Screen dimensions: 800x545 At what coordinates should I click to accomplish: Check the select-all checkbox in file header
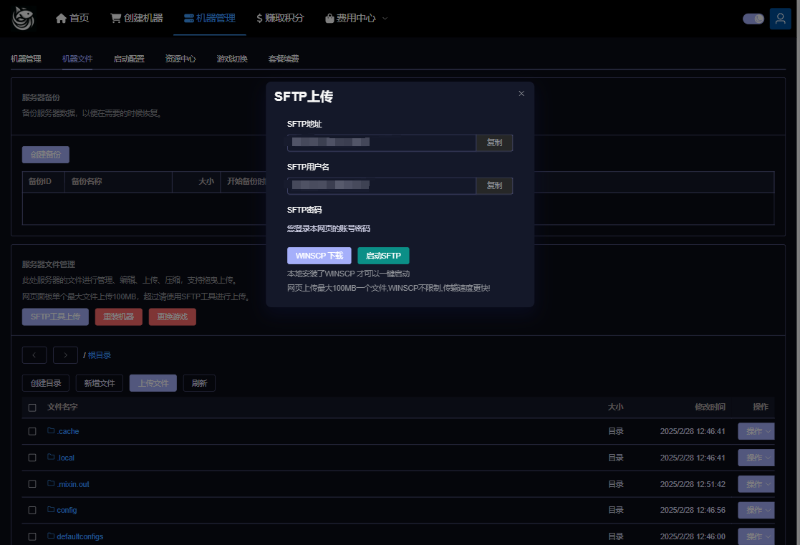(x=32, y=407)
